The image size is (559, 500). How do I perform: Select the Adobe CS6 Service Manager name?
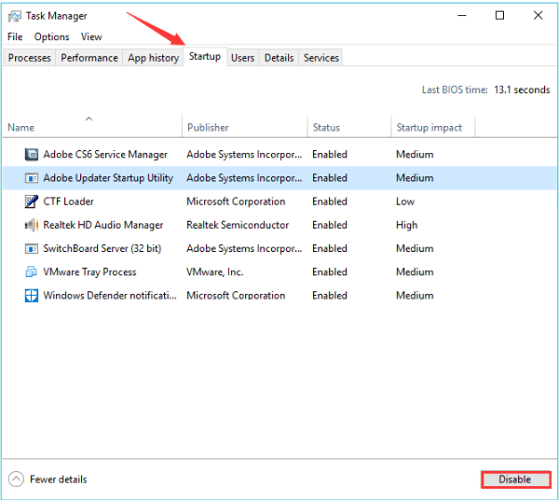pos(105,154)
